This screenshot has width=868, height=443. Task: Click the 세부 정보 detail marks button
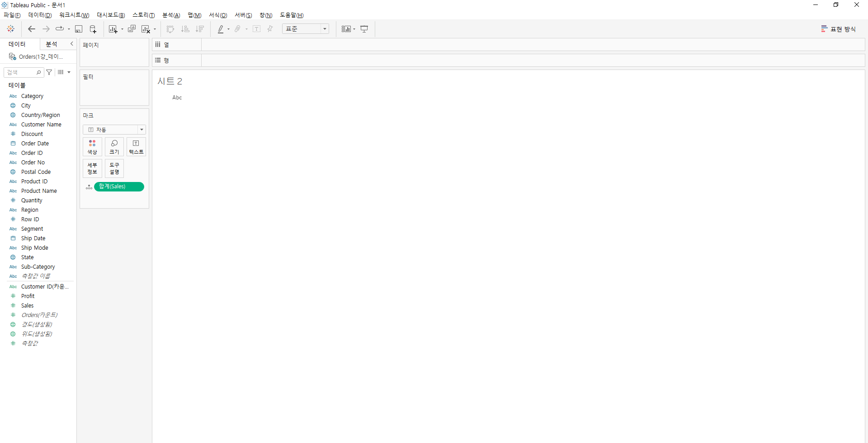tap(92, 168)
